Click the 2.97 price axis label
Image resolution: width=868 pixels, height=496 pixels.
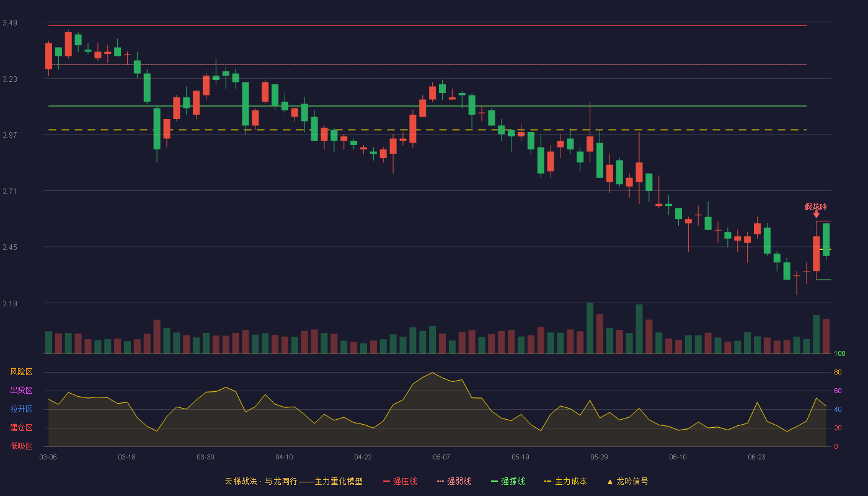pyautogui.click(x=10, y=135)
